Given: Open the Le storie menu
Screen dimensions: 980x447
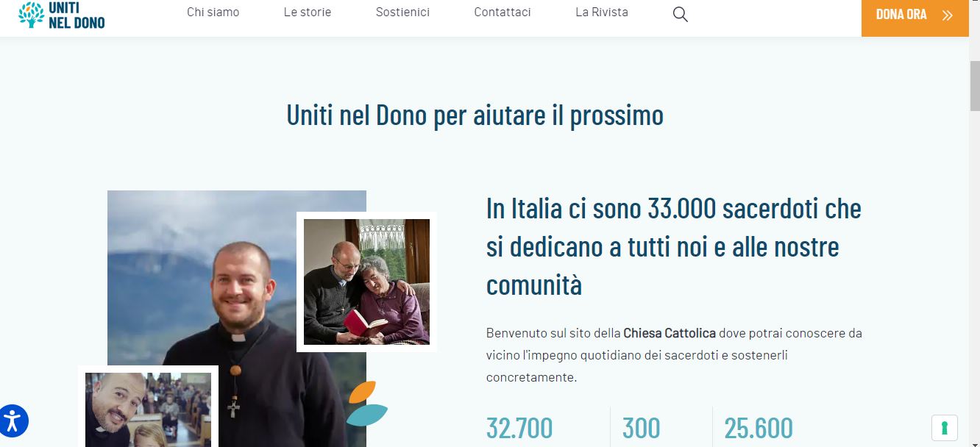Looking at the screenshot, I should tap(308, 12).
